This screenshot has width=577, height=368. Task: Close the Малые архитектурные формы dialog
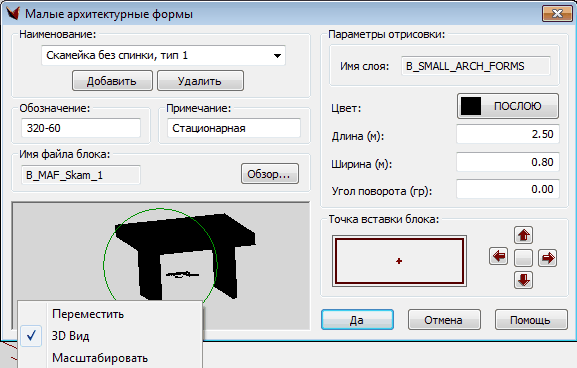(557, 14)
